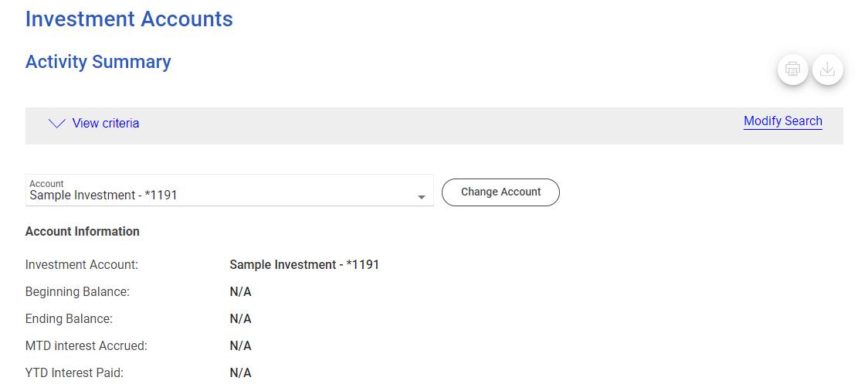
Task: Click the Ending Balance N/A value
Action: (240, 319)
